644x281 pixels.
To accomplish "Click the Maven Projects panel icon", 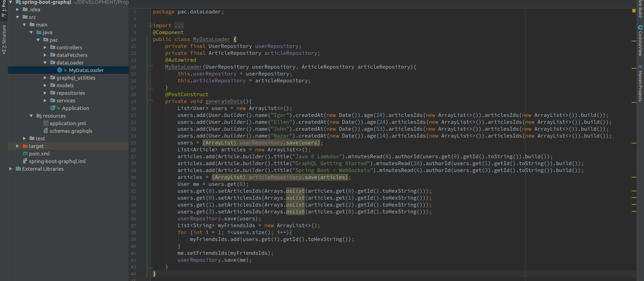I will click(640, 67).
